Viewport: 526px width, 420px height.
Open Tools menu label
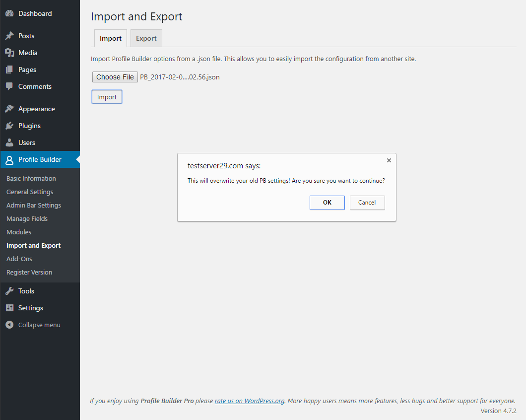(26, 291)
